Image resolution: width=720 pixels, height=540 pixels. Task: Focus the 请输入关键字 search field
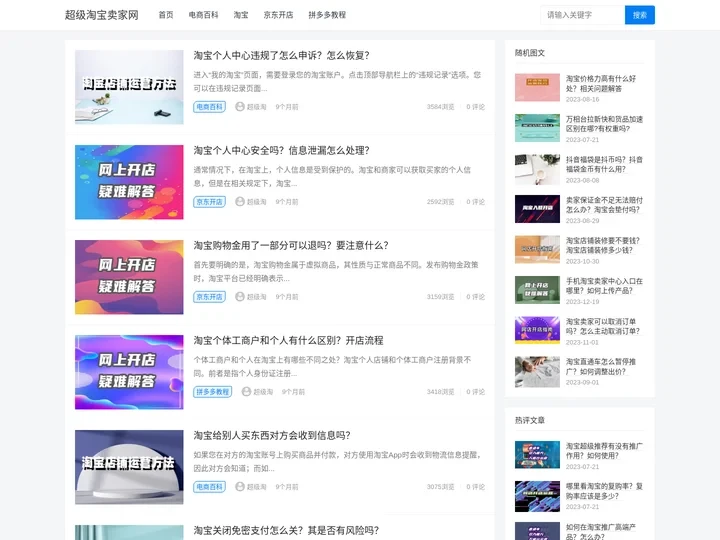(582, 15)
